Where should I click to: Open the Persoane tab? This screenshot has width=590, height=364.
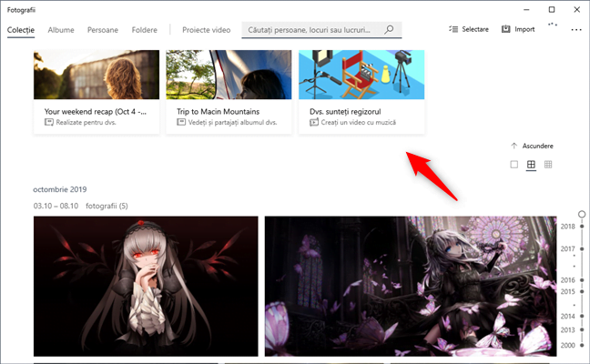pyautogui.click(x=103, y=30)
